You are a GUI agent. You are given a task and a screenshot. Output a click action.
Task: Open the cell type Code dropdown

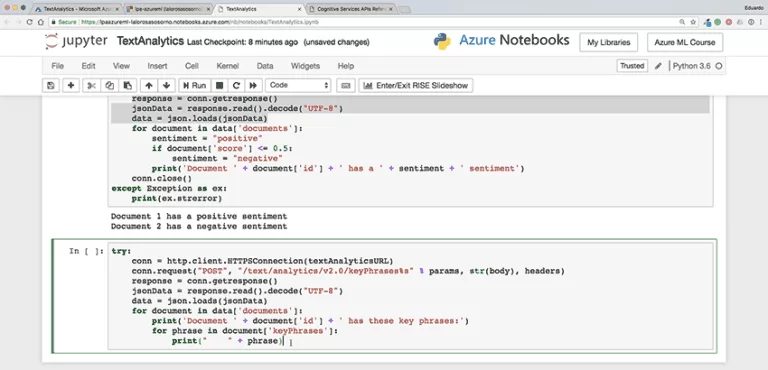coord(298,85)
